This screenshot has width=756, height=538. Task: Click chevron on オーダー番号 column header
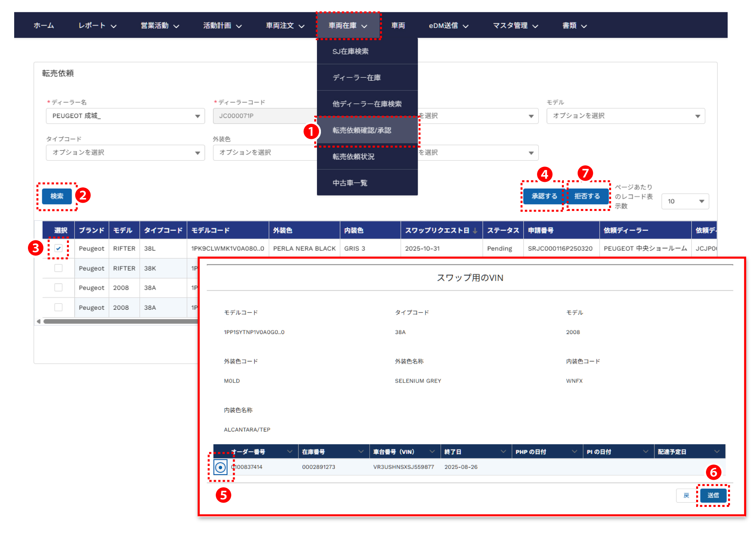click(x=290, y=451)
